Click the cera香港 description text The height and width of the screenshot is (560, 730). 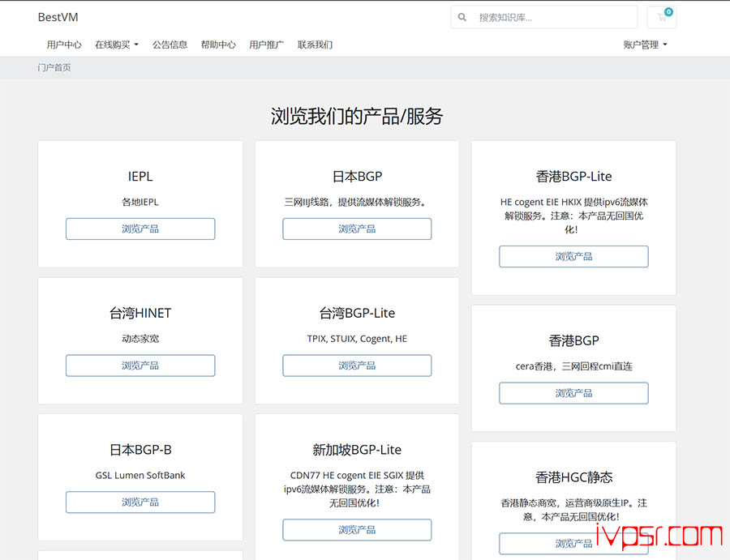(573, 366)
